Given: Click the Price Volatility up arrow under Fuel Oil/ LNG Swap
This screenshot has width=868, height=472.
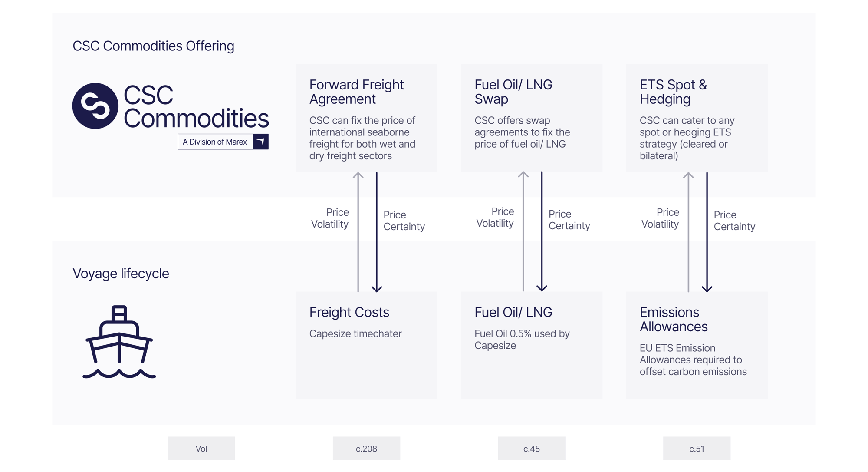Looking at the screenshot, I should pyautogui.click(x=523, y=231).
